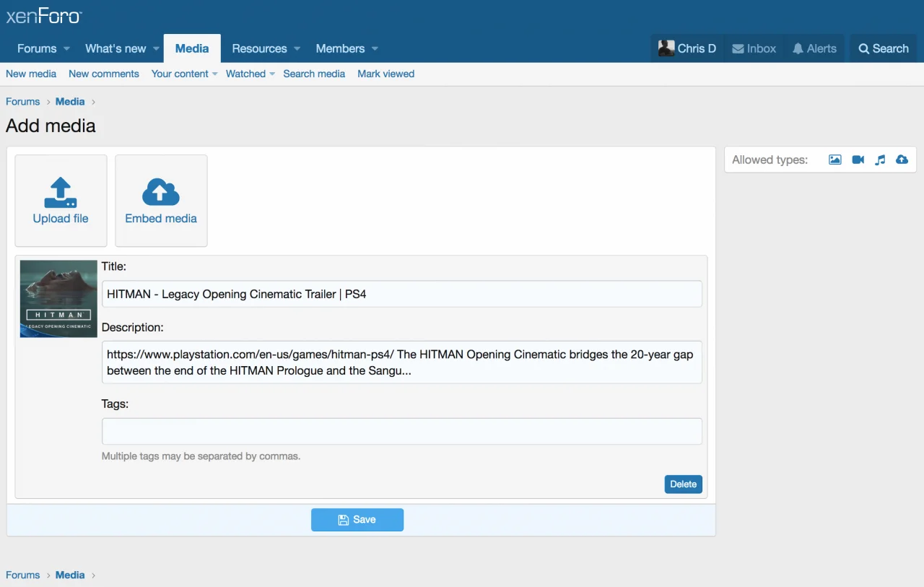924x587 pixels.
Task: Click the cloud embed allowed type icon
Action: (902, 160)
